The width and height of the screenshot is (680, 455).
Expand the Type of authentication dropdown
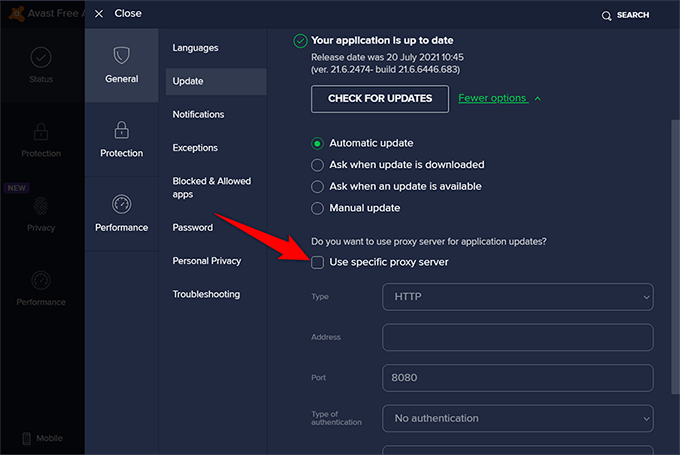tap(517, 418)
